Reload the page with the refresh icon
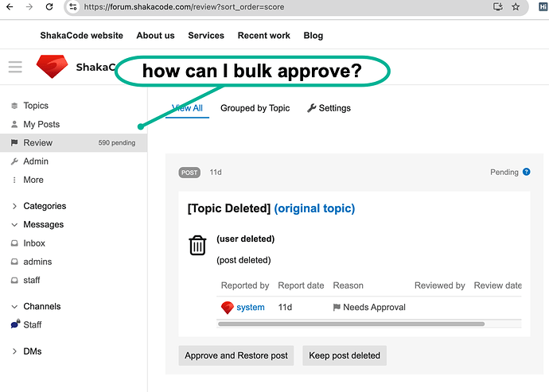This screenshot has width=549, height=392. (49, 6)
